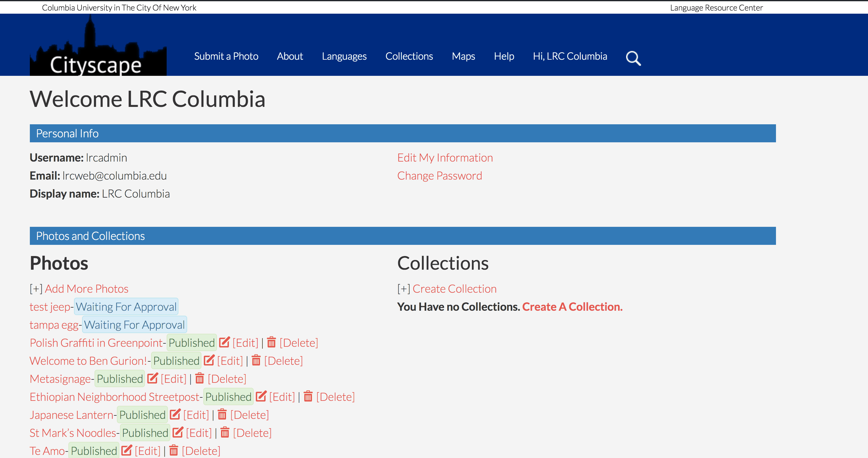Viewport: 868px width, 458px height.
Task: Click edit pencil icon for St Mark's Noodles
Action: click(178, 433)
